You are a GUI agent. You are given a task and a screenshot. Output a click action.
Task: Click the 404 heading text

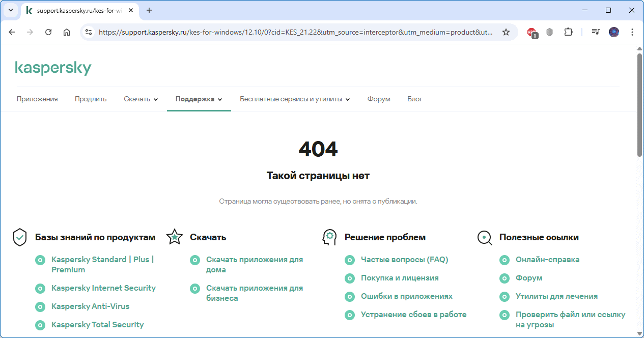click(318, 149)
